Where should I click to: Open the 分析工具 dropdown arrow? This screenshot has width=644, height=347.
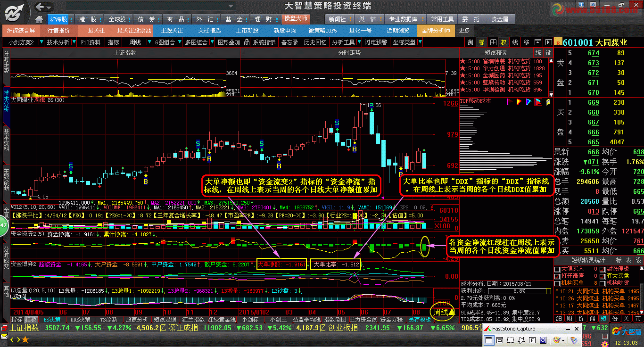tap(358, 42)
